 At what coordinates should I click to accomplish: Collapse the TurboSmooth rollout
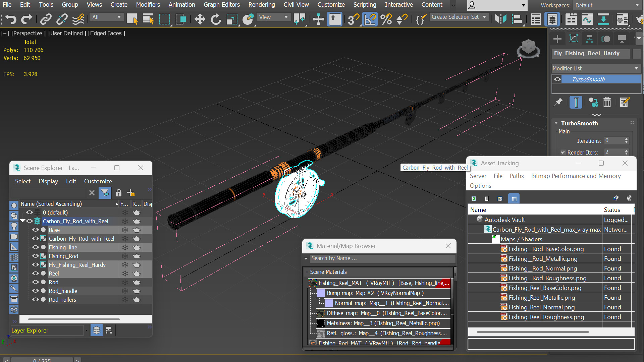click(x=556, y=123)
